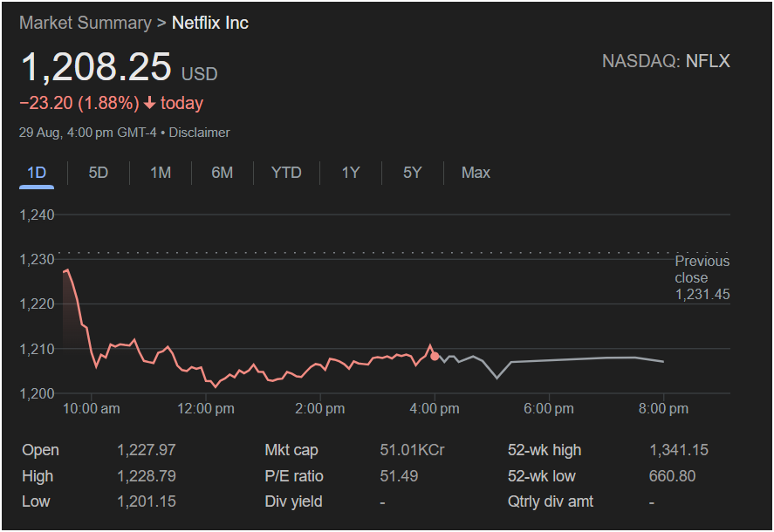Show the 6M price chart
Viewport: 774px width, 532px height.
223,173
